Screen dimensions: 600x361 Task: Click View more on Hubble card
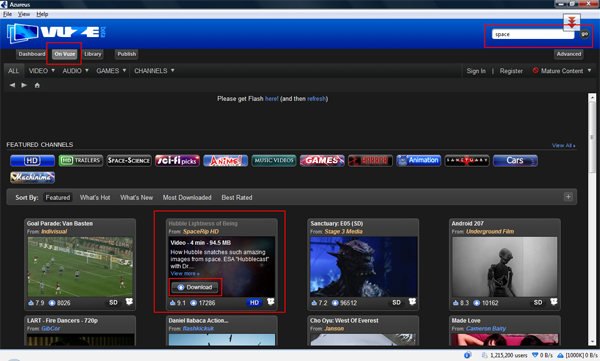tap(185, 273)
